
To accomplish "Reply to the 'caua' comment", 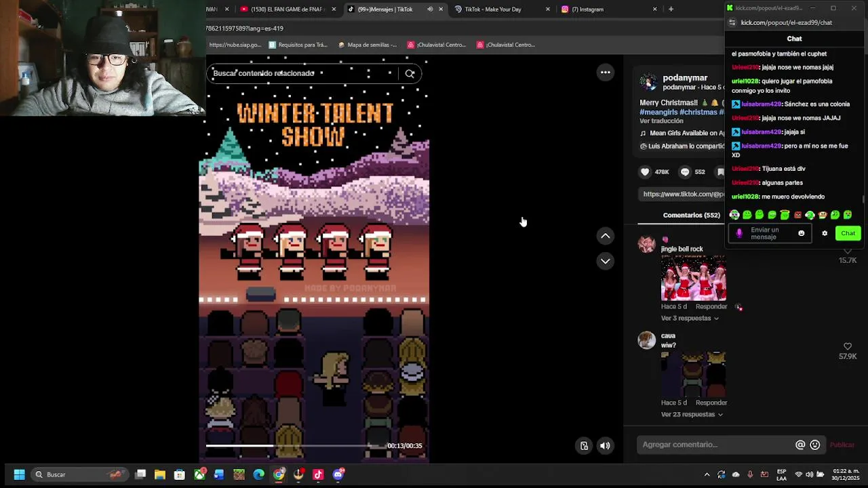I will (x=711, y=403).
